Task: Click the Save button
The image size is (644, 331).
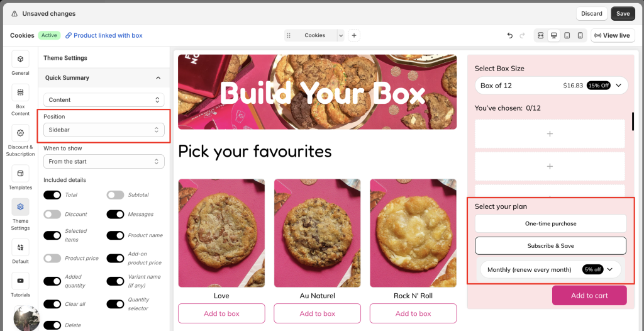Action: pos(623,14)
